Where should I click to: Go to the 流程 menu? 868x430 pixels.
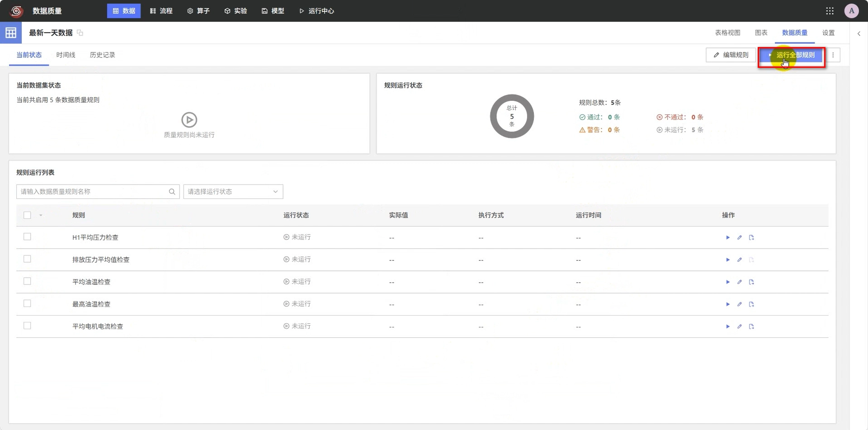pos(161,11)
